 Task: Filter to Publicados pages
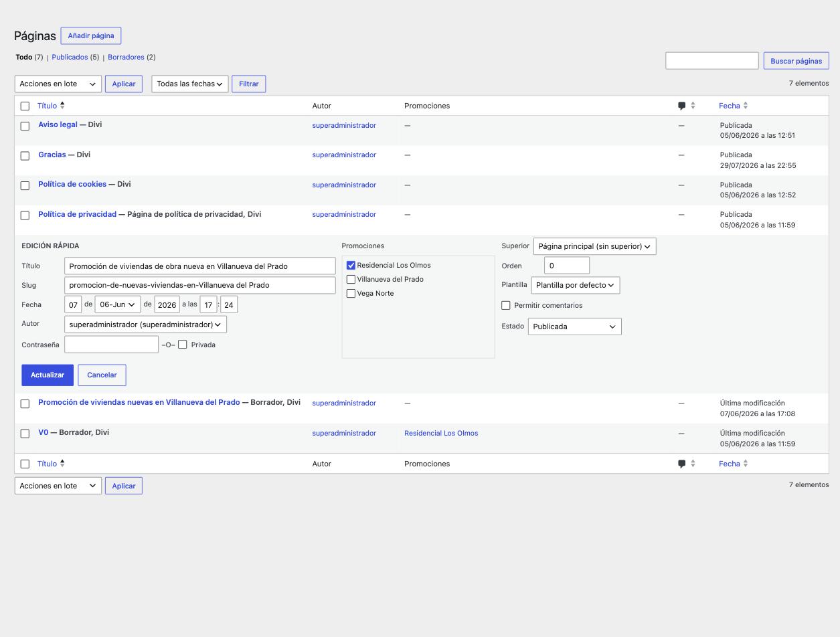(70, 57)
